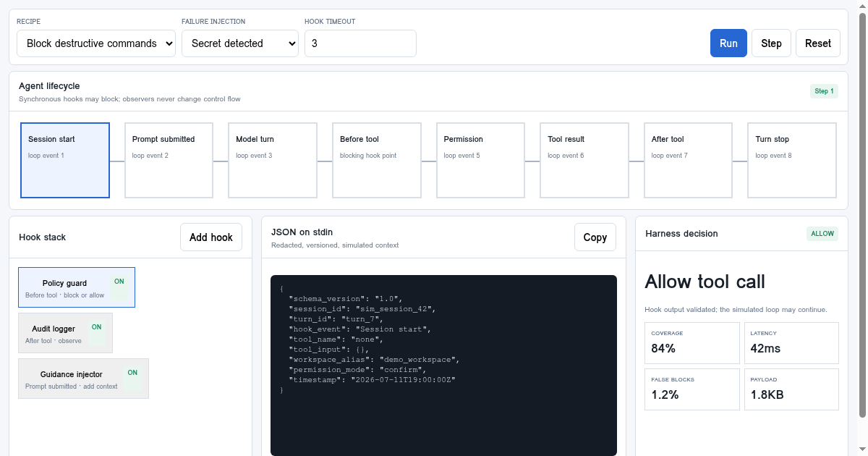Copy the JSON on stdin
Image resolution: width=868 pixels, height=456 pixels.
595,237
